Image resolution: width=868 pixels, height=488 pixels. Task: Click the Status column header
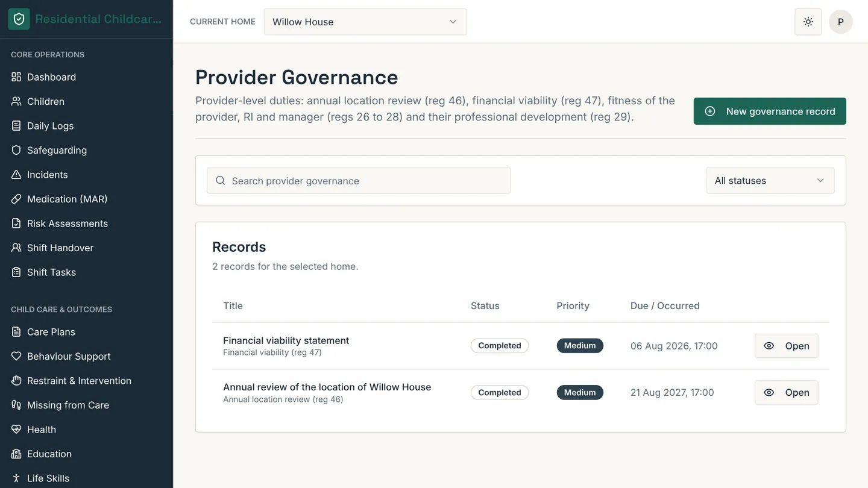click(485, 305)
